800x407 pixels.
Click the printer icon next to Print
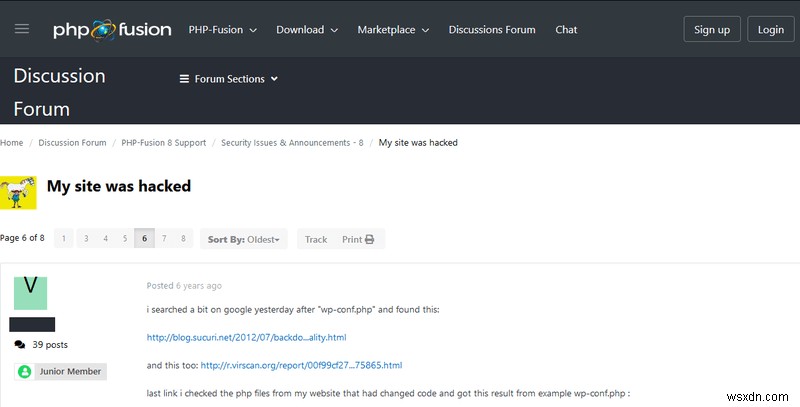pyautogui.click(x=370, y=240)
